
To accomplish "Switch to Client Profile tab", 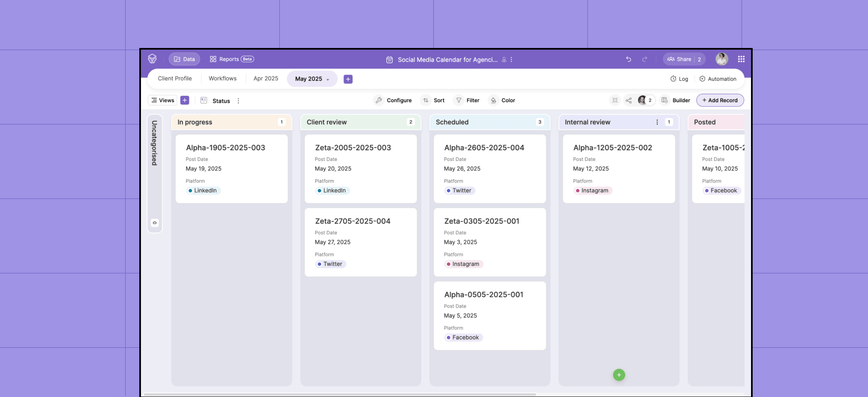I will 175,79.
